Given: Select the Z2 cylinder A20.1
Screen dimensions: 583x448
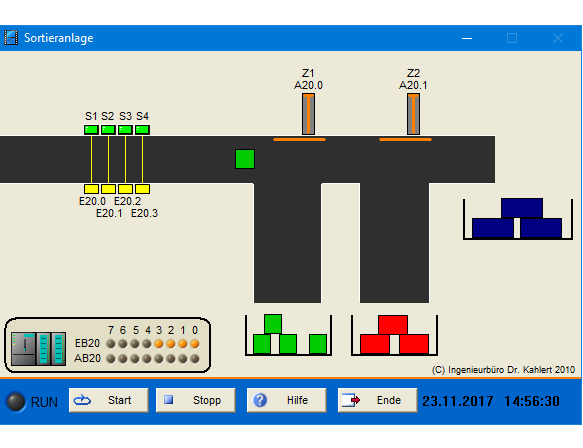Looking at the screenshot, I should coord(413,114).
